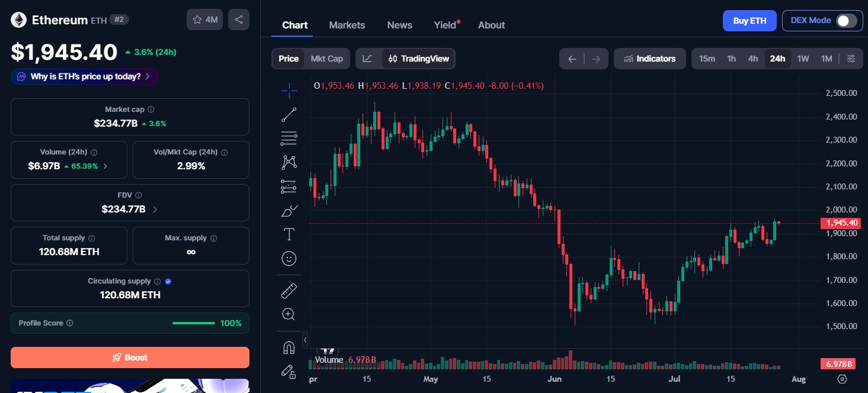Viewport: 868px width, 393px height.
Task: Select the pattern drawing tool
Action: click(x=289, y=162)
